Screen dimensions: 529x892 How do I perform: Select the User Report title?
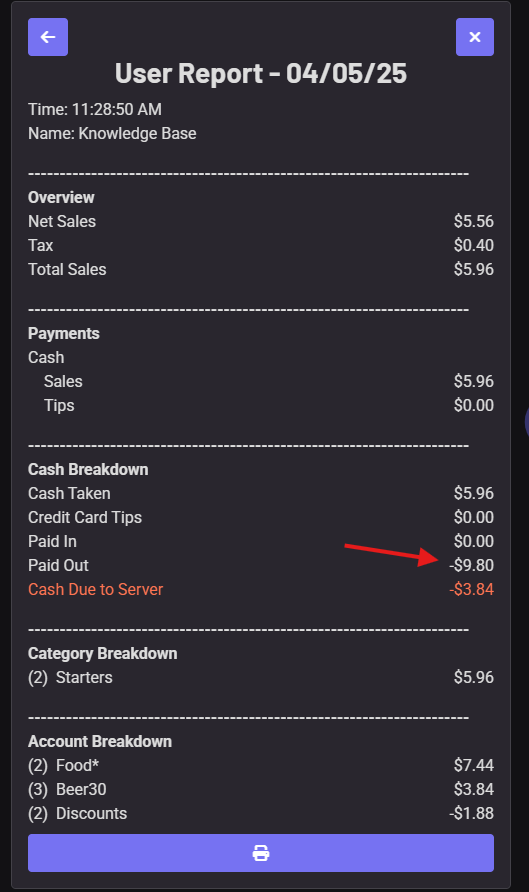(x=261, y=73)
